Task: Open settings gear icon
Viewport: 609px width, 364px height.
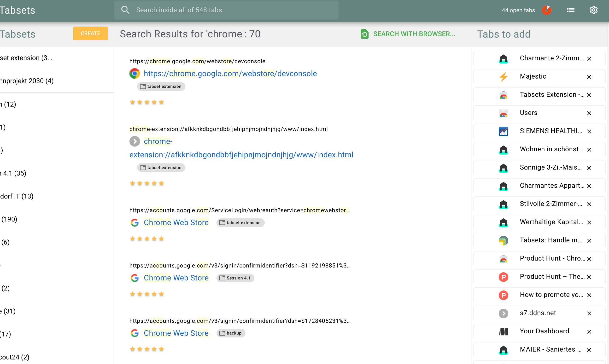Action: [x=593, y=10]
